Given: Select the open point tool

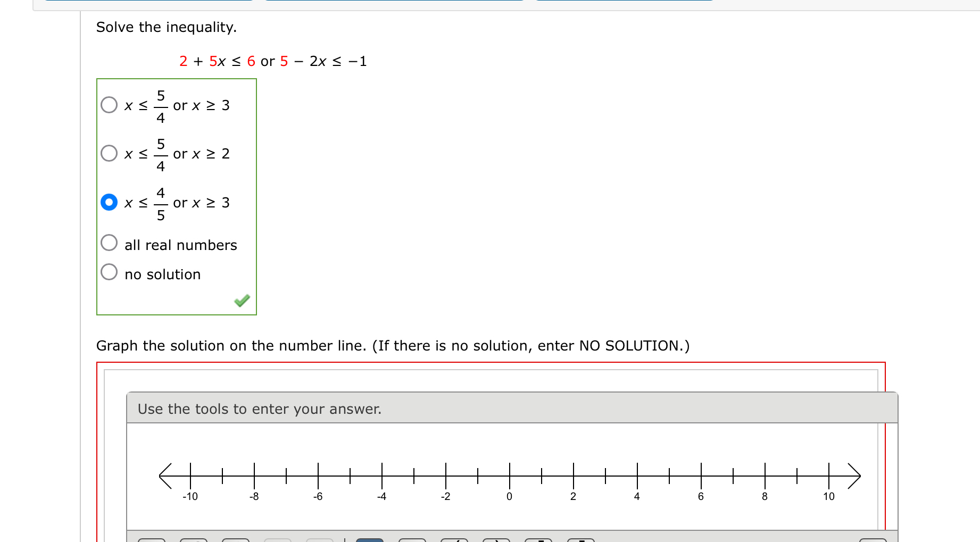Looking at the screenshot, I should (x=193, y=540).
